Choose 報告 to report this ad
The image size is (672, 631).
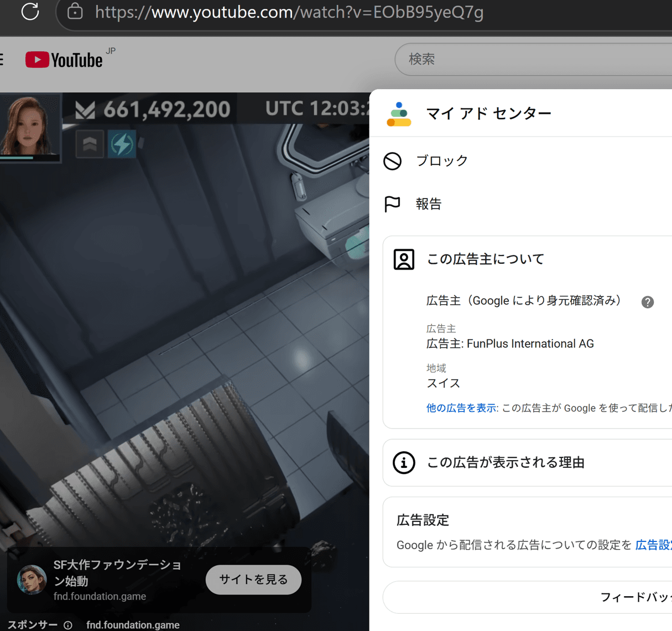tap(429, 204)
